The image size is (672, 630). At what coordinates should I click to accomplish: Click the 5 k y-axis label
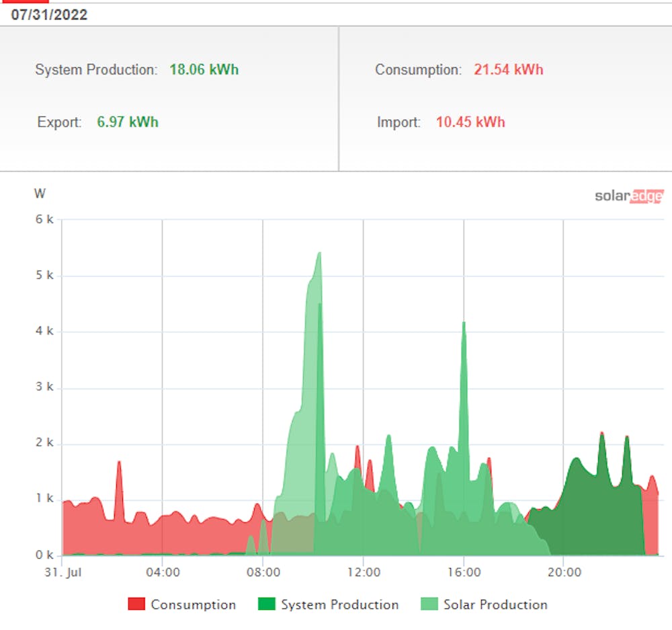click(44, 275)
